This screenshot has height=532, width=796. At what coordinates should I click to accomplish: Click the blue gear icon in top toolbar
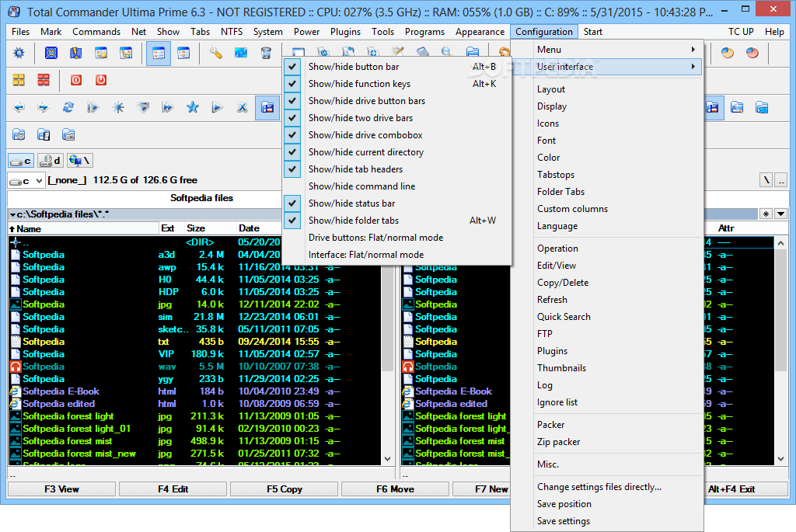(x=19, y=53)
